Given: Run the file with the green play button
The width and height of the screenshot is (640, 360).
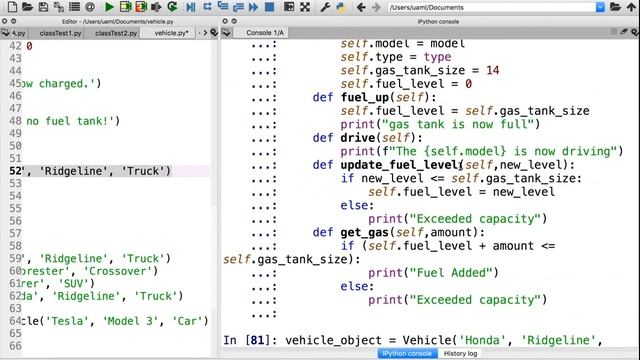Looking at the screenshot, I should [x=109, y=7].
